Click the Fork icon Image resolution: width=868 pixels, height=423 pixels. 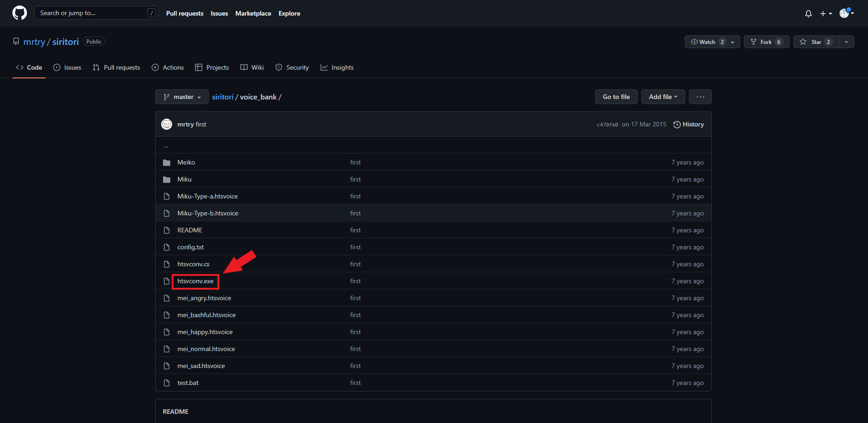754,42
